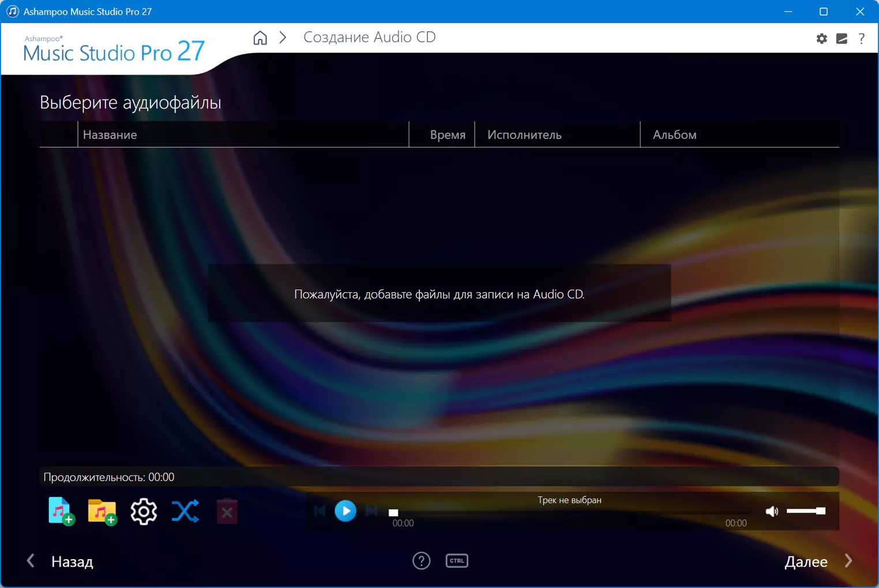This screenshot has height=588, width=879.
Task: Remove selected track with delete icon
Action: [x=227, y=511]
